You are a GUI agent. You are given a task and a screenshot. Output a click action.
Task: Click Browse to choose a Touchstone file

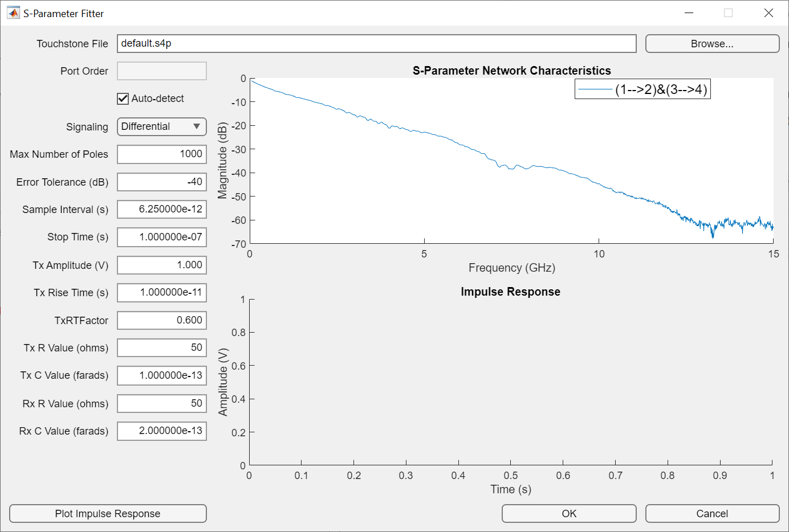[711, 43]
